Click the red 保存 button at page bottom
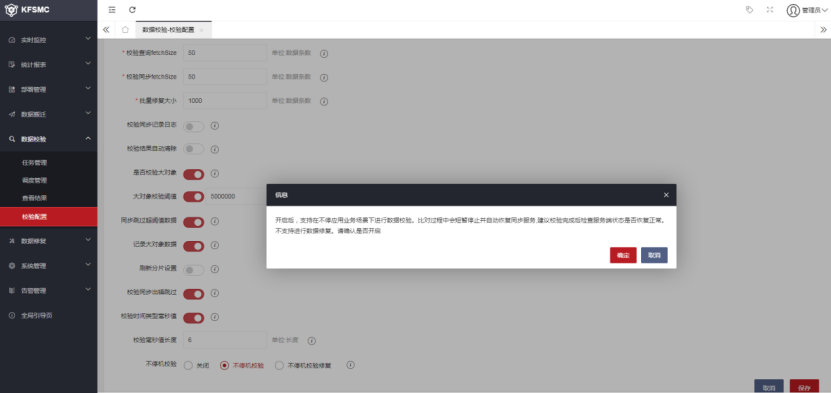The height and width of the screenshot is (393, 831). pyautogui.click(x=804, y=387)
